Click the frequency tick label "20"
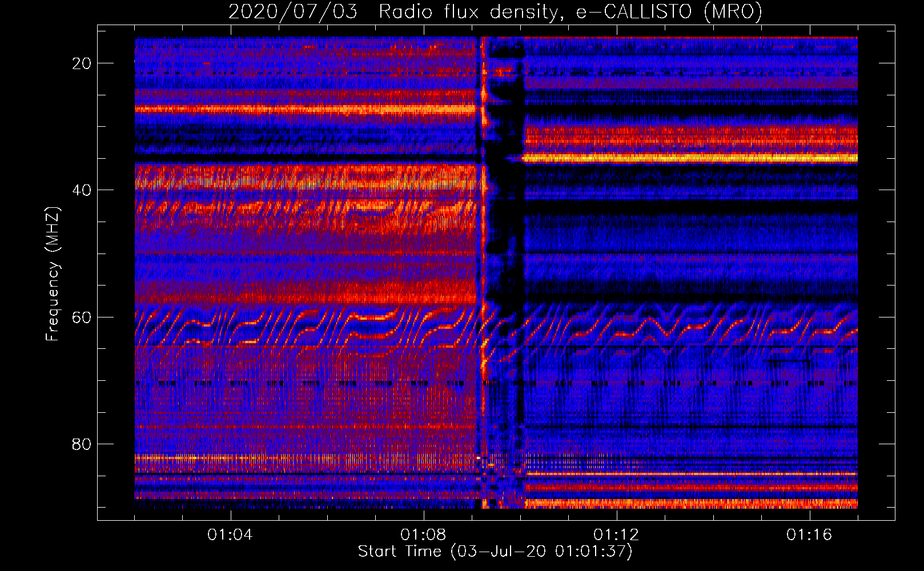Screen dimensions: 924x571 coord(82,63)
